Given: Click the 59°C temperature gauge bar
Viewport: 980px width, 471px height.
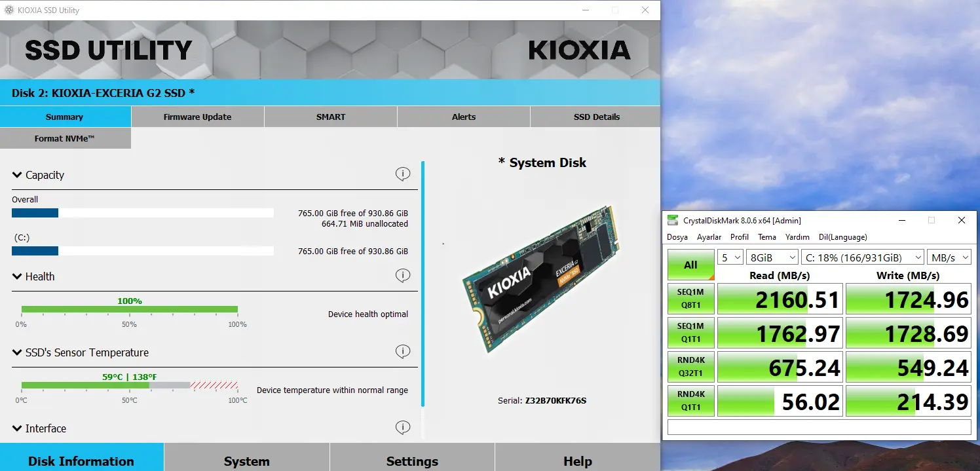Looking at the screenshot, I should pos(130,385).
